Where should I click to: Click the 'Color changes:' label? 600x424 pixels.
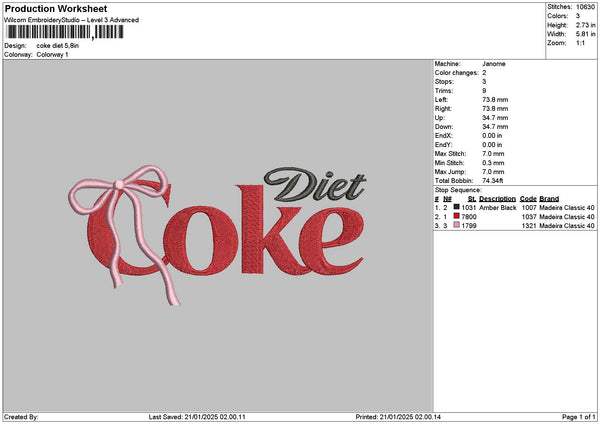(457, 73)
